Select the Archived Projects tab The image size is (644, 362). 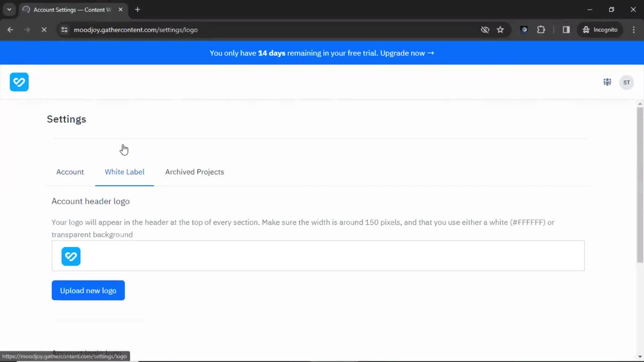195,172
